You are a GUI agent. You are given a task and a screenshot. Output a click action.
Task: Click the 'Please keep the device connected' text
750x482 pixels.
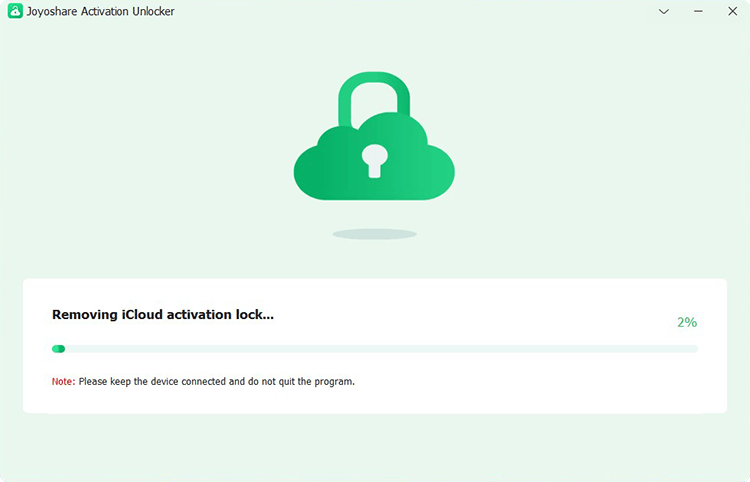pyautogui.click(x=152, y=382)
